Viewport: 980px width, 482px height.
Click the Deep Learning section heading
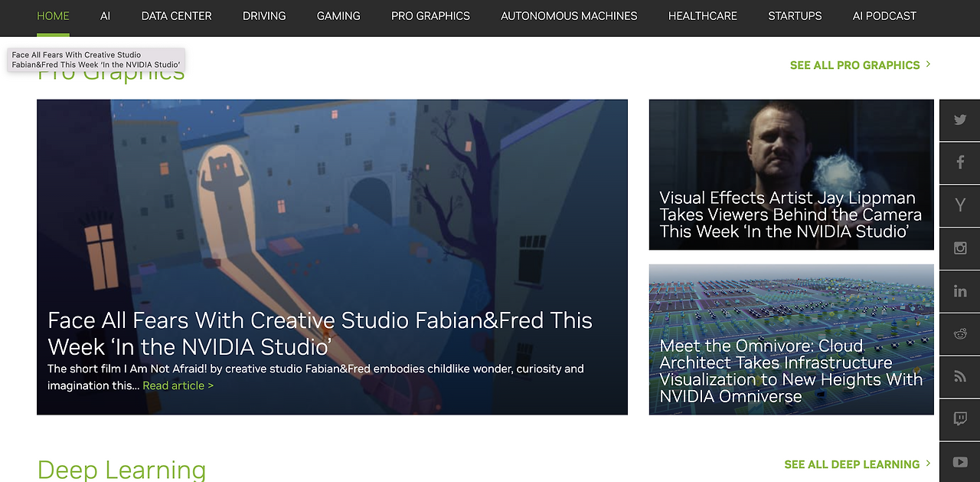pyautogui.click(x=122, y=469)
